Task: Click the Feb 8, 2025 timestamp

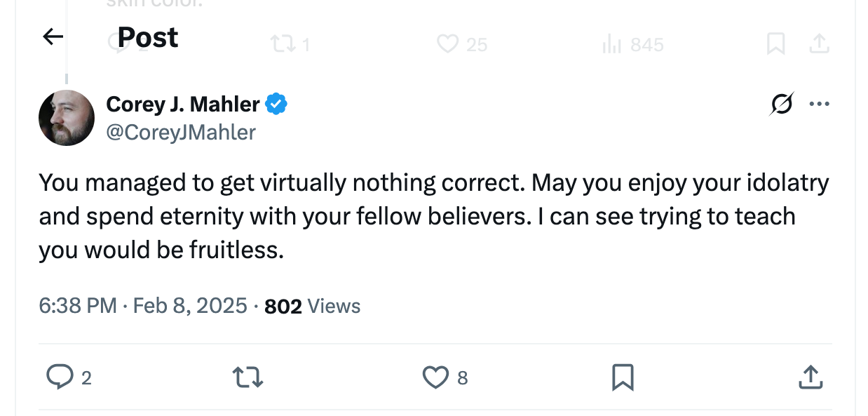Action: [189, 305]
